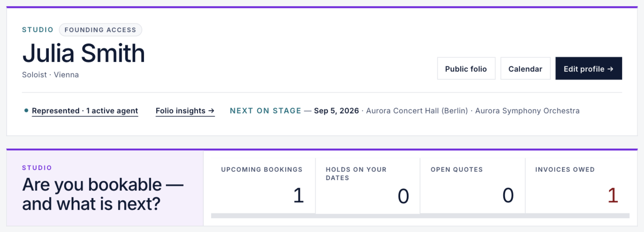This screenshot has height=232, width=644.
Task: Click the arrow icon on Edit profile
Action: tap(610, 69)
